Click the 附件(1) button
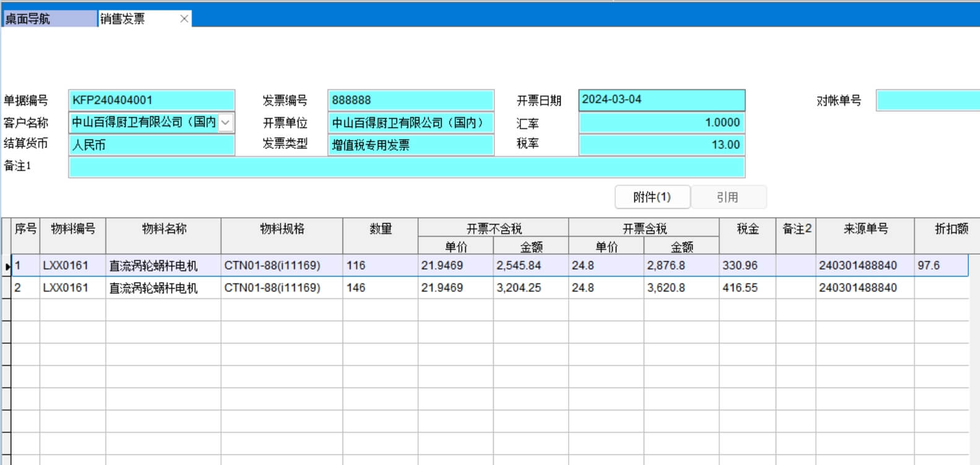This screenshot has width=980, height=465. coord(652,197)
